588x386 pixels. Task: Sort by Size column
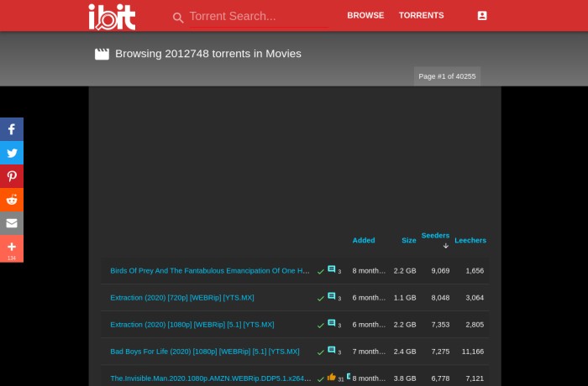(x=409, y=240)
